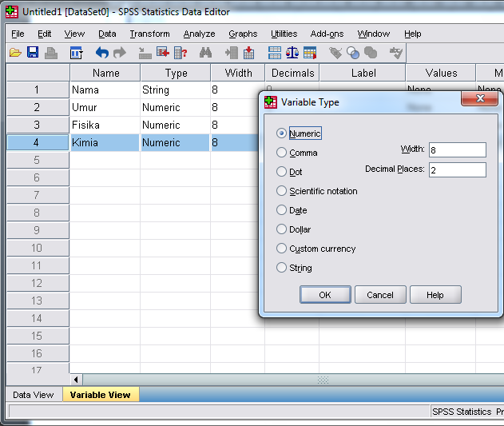504x426 pixels.
Task: Click the Help button in dialog
Action: pyautogui.click(x=435, y=295)
